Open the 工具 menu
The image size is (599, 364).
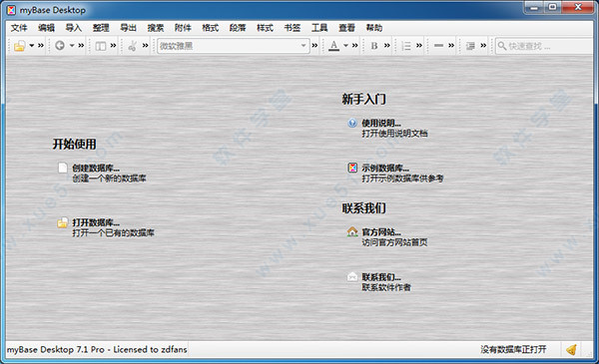tap(319, 28)
